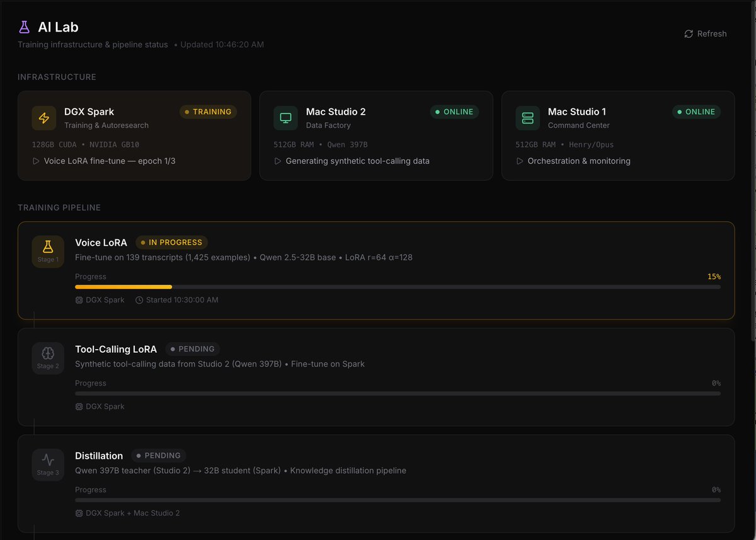Image resolution: width=756 pixels, height=540 pixels.
Task: Click Tool-Calling LoRA PENDING badge
Action: point(193,349)
